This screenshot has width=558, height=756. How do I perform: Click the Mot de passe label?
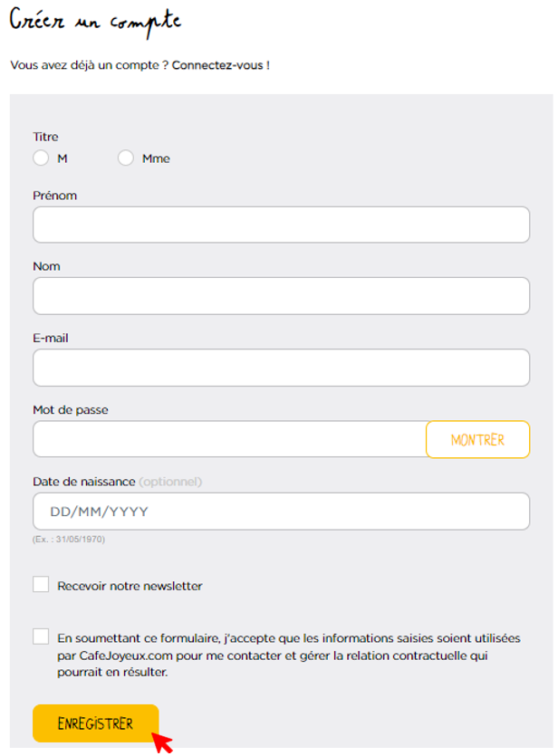pos(71,410)
